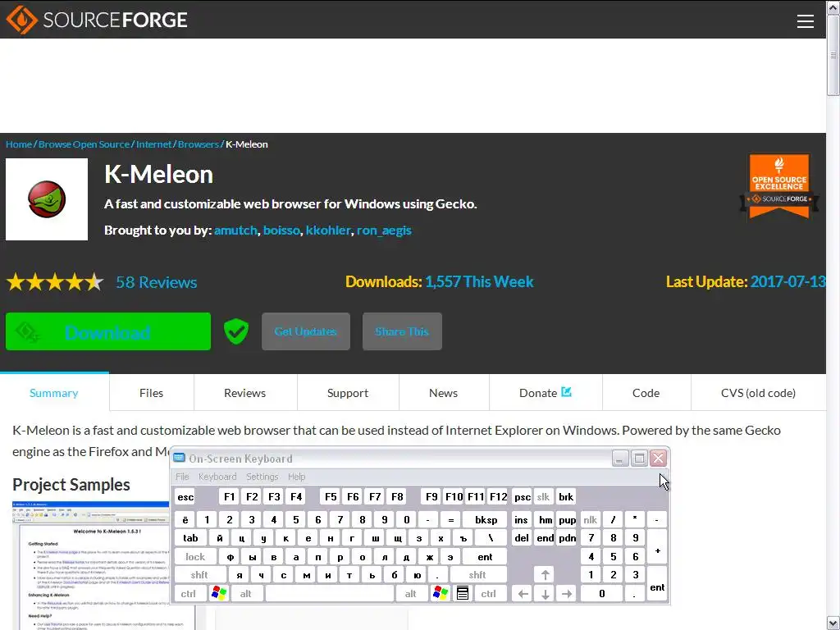This screenshot has width=840, height=630.
Task: Open the File menu of On-Screen Keyboard
Action: (182, 477)
